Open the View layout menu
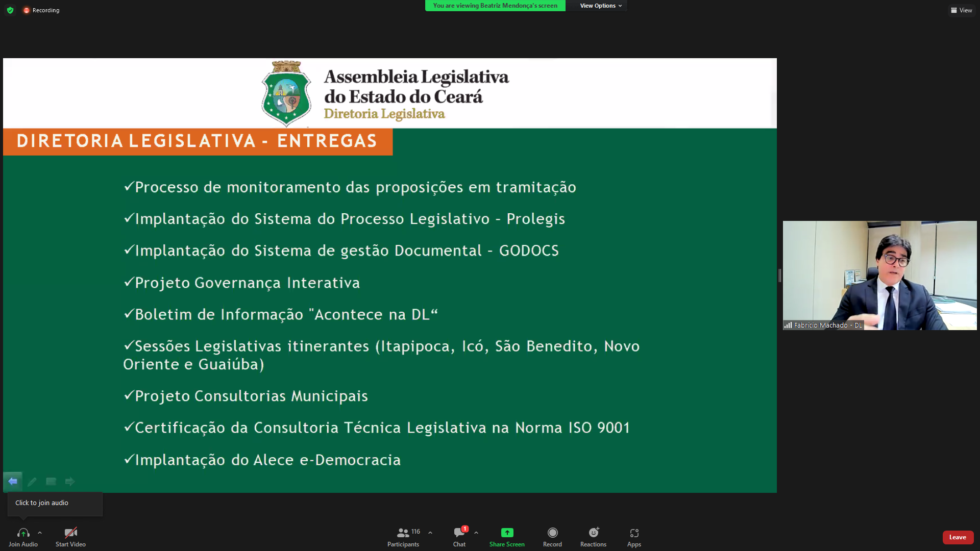This screenshot has width=980, height=551. tap(962, 10)
